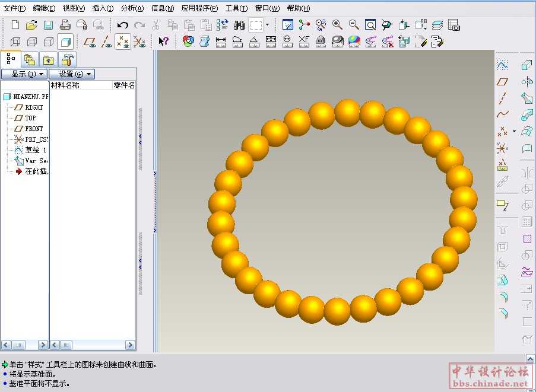
Task: Open the binoculars Find tool
Action: point(239,25)
